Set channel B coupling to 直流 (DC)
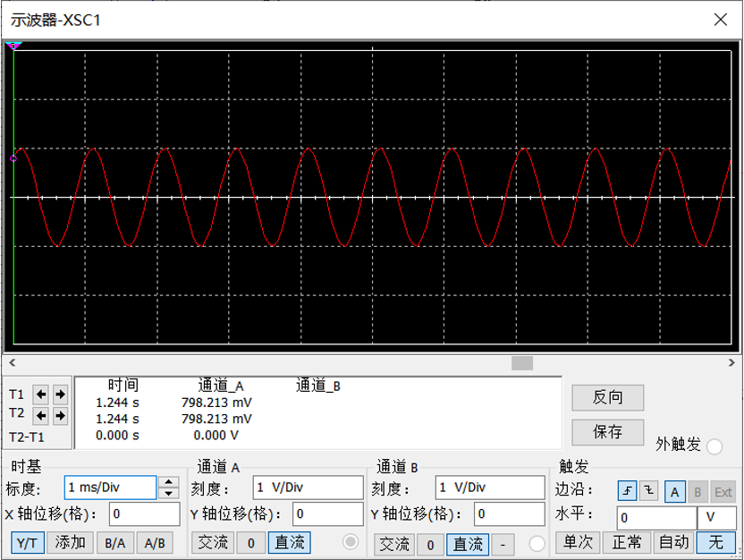The width and height of the screenshot is (744, 560). tap(468, 544)
